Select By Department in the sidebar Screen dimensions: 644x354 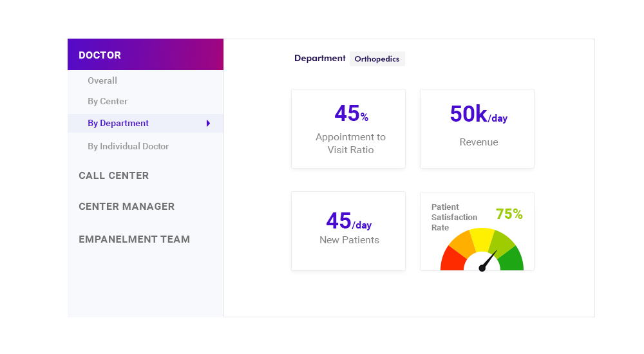118,123
